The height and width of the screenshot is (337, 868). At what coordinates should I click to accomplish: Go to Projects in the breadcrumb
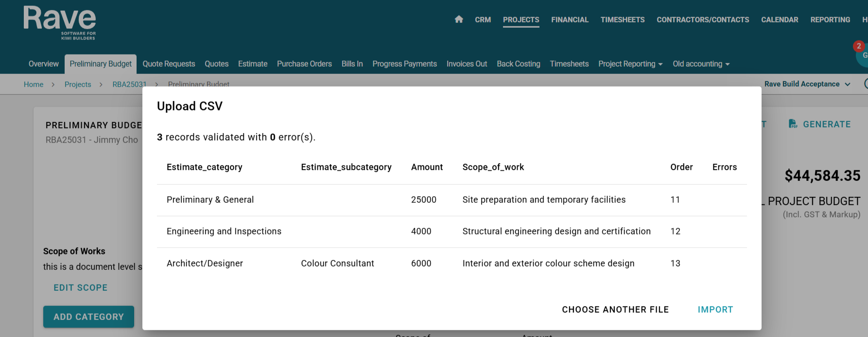point(78,85)
